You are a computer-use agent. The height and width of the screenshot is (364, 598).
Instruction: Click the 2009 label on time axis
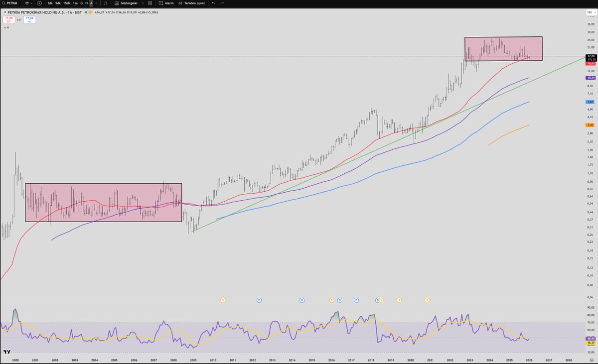pyautogui.click(x=193, y=359)
